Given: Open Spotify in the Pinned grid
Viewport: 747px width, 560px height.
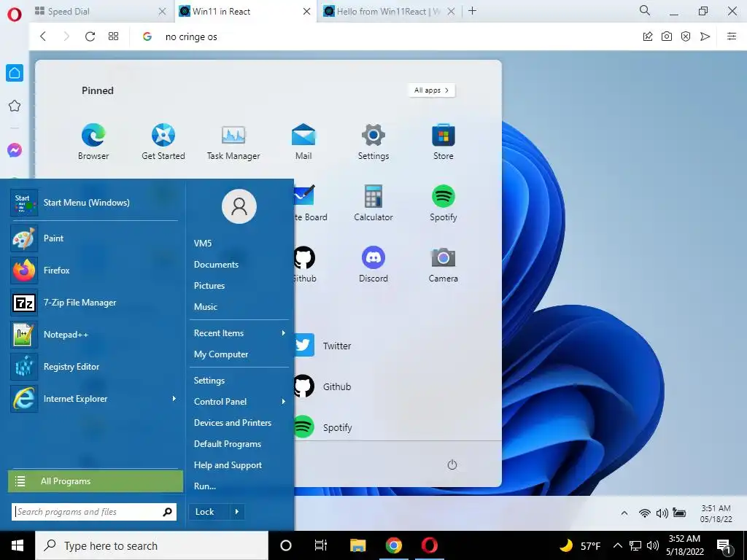Looking at the screenshot, I should point(444,203).
